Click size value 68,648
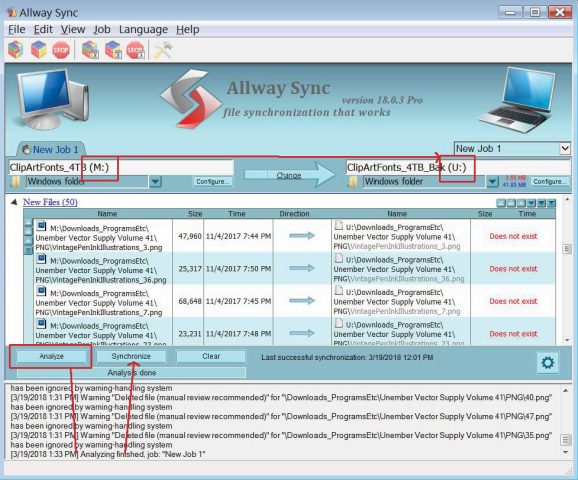This screenshot has width=578, height=480. pyautogui.click(x=190, y=301)
